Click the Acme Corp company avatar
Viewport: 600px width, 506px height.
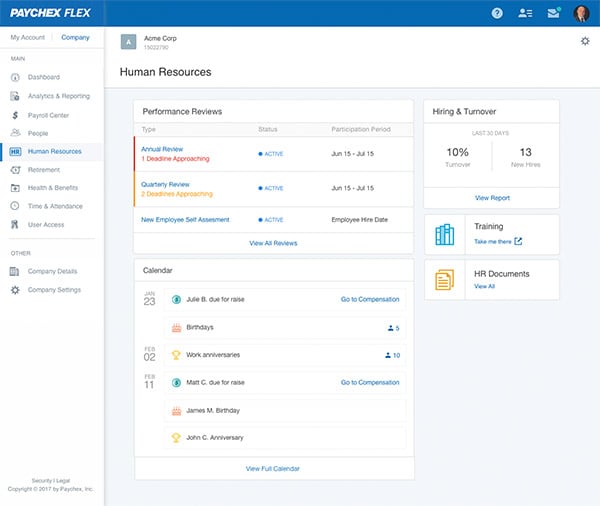click(x=129, y=42)
